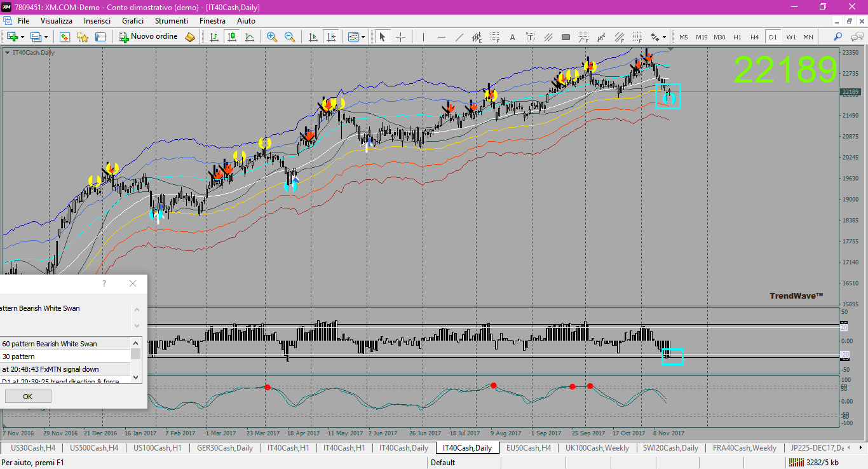Screen dimensions: 868x469
Task: Close the alert dialog
Action: [133, 283]
